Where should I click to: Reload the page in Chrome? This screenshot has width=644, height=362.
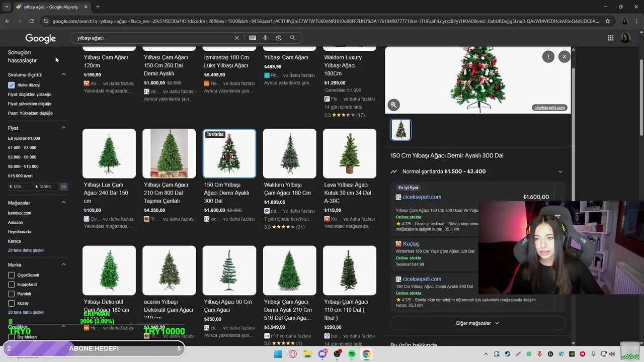click(x=31, y=21)
